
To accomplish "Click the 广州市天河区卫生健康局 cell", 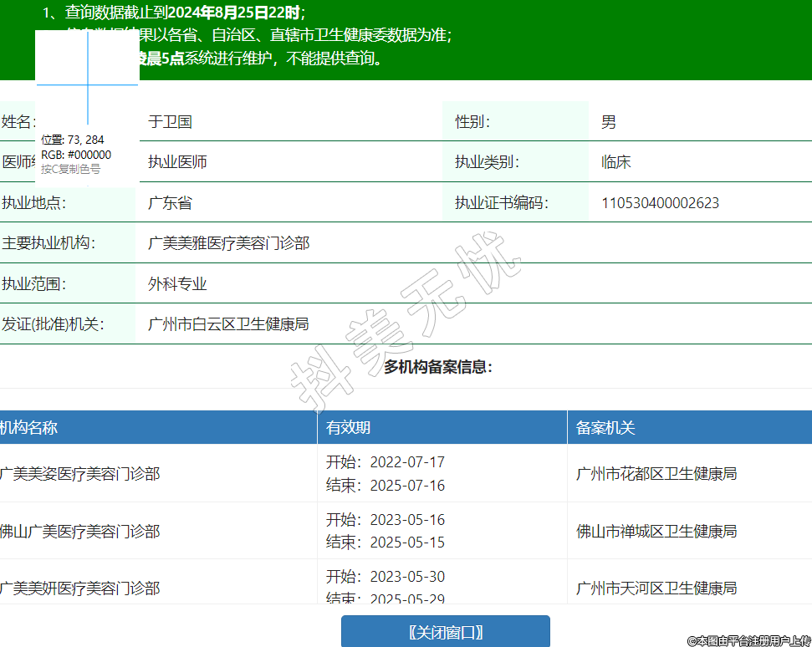I will [x=656, y=588].
